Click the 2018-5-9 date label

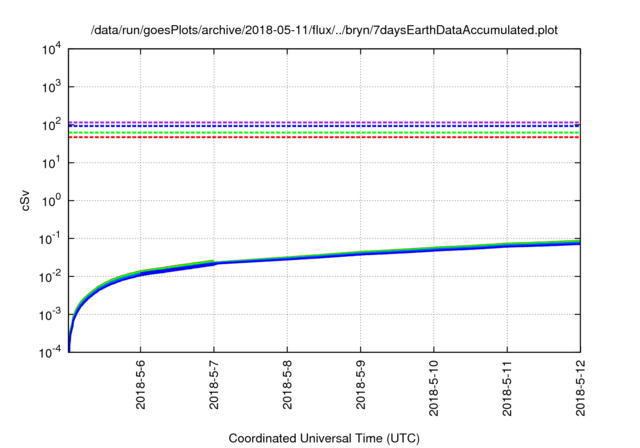click(360, 385)
